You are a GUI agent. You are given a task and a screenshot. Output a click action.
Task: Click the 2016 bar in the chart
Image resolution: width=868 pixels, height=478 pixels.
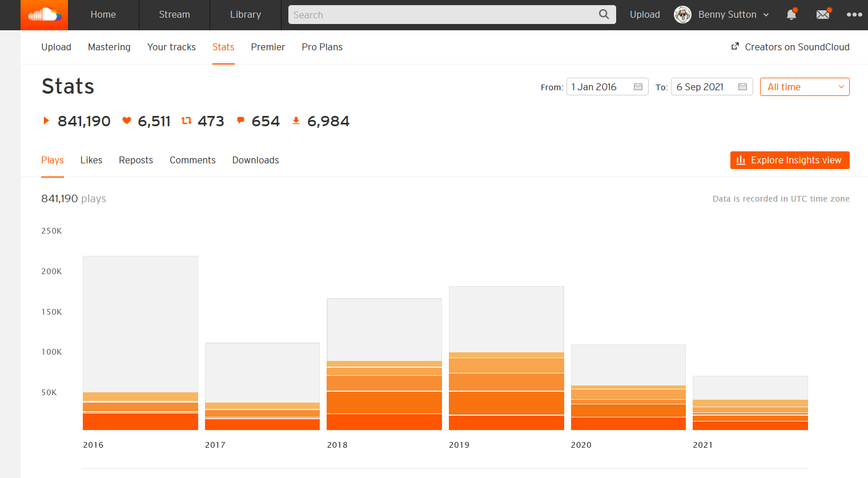[x=140, y=343]
